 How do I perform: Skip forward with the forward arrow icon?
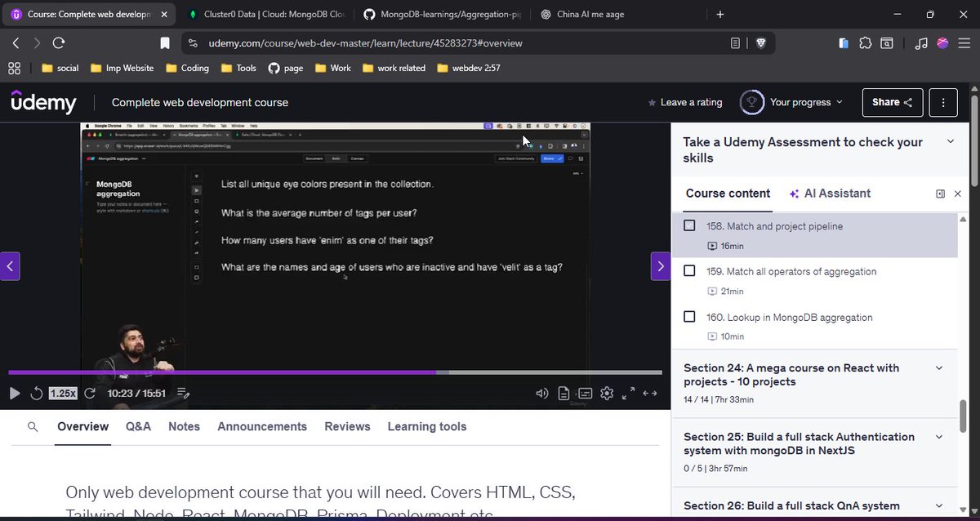click(x=90, y=394)
